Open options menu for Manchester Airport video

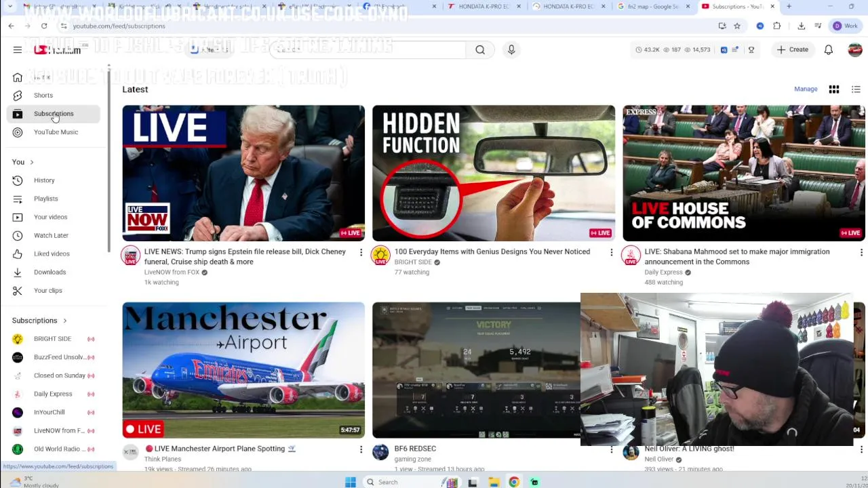pyautogui.click(x=361, y=449)
